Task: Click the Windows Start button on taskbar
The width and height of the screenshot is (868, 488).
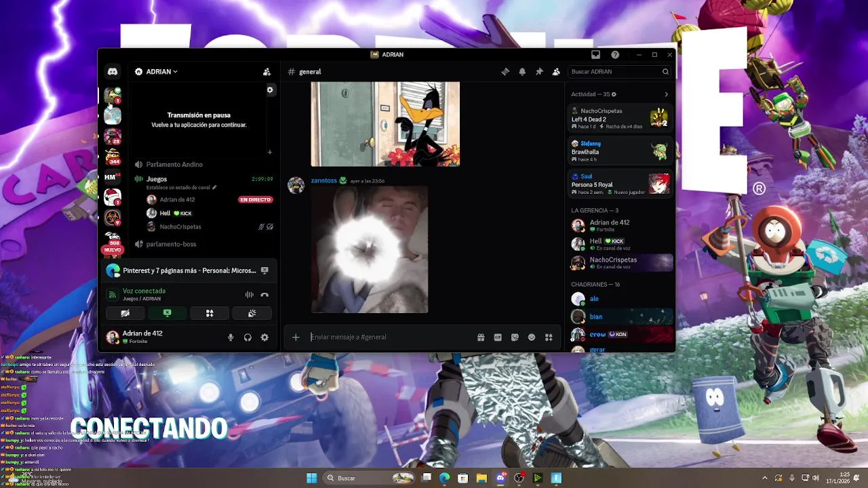Action: pos(311,478)
